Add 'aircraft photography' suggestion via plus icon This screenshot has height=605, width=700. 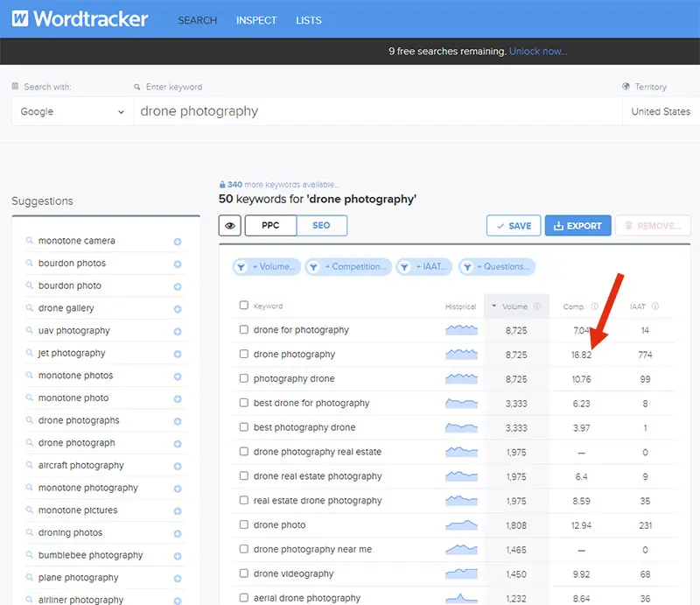click(178, 466)
